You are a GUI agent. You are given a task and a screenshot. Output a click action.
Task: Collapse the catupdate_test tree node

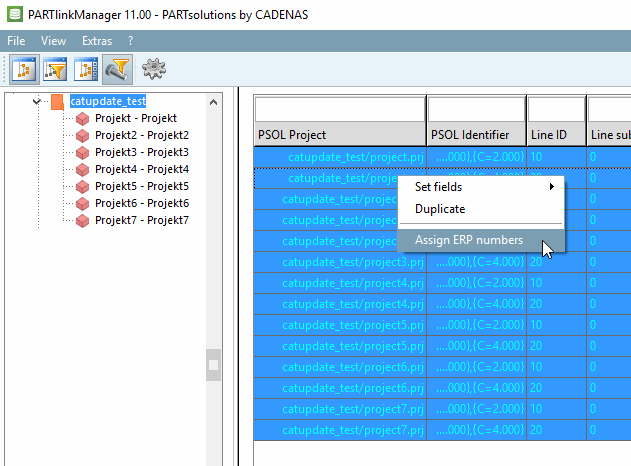coord(37,101)
